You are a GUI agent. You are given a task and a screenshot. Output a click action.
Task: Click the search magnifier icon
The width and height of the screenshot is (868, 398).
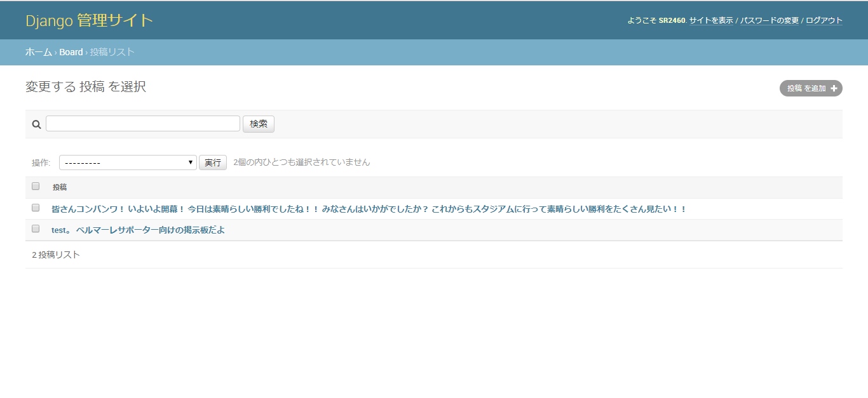point(36,123)
